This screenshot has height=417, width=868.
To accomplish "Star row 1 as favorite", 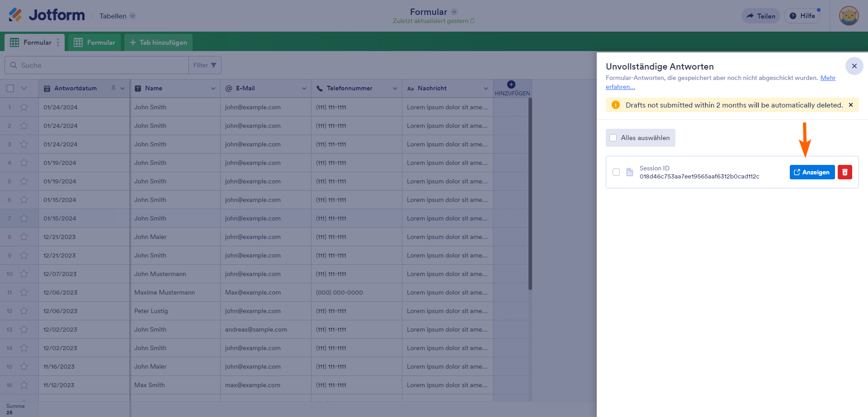I will point(24,107).
